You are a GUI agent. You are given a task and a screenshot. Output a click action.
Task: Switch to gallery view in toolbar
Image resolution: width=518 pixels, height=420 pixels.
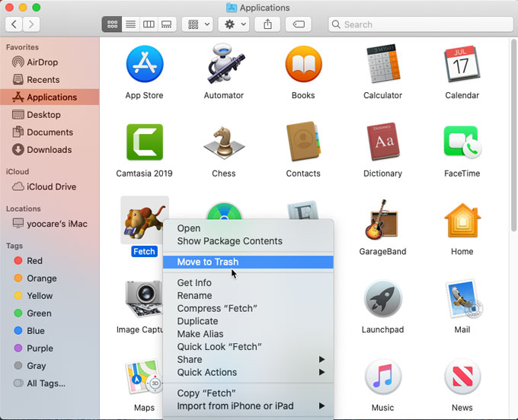click(x=166, y=24)
